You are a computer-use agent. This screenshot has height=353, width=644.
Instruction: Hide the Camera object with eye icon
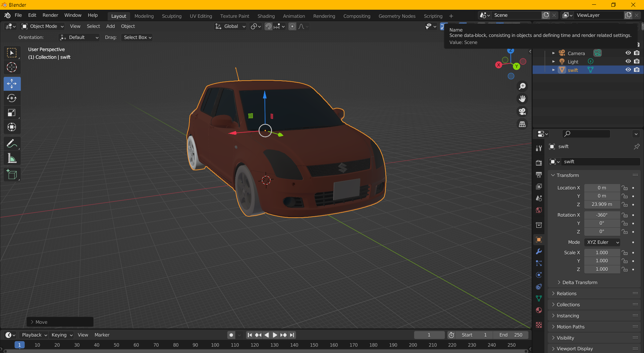[628, 53]
